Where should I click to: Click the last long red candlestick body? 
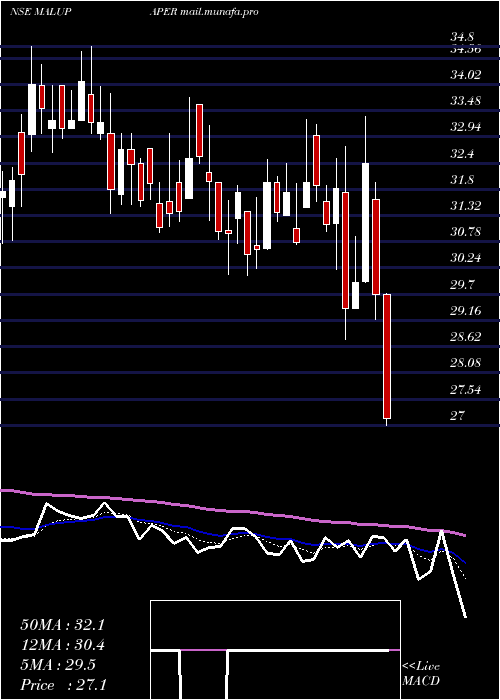pyautogui.click(x=387, y=356)
